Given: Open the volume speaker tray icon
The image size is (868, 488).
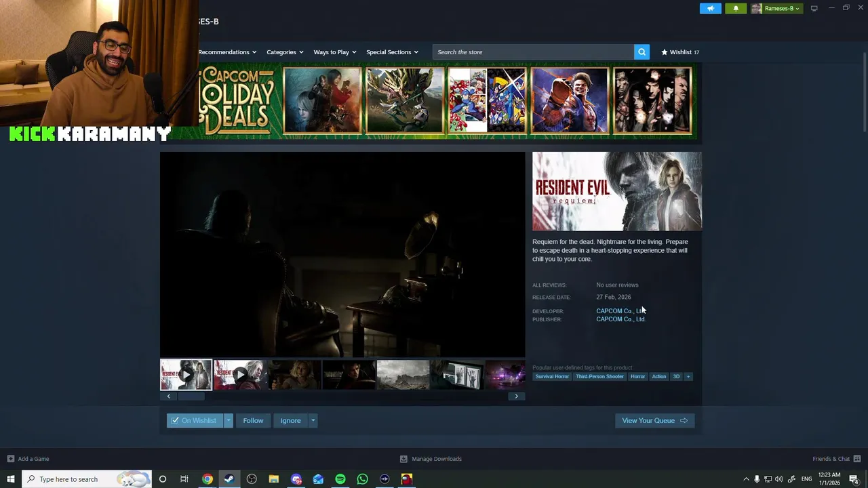Looking at the screenshot, I should (x=778, y=479).
